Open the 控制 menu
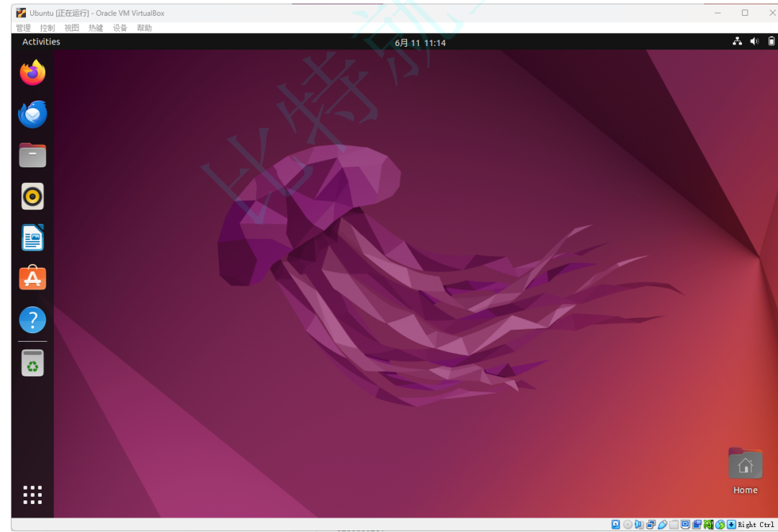 pyautogui.click(x=48, y=28)
